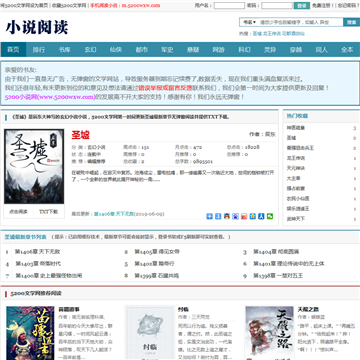Open the 悬疑 category tab
The height and width of the screenshot is (360, 360).
pyautogui.click(x=193, y=50)
